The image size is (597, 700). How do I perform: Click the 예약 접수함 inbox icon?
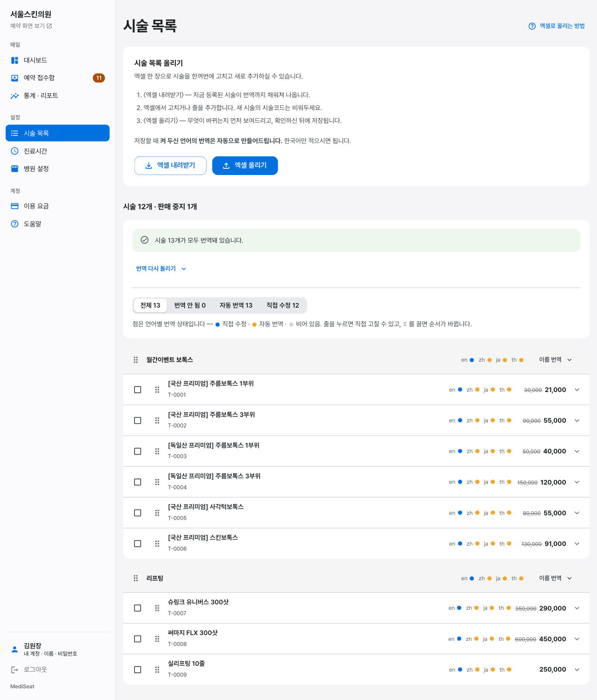[15, 78]
